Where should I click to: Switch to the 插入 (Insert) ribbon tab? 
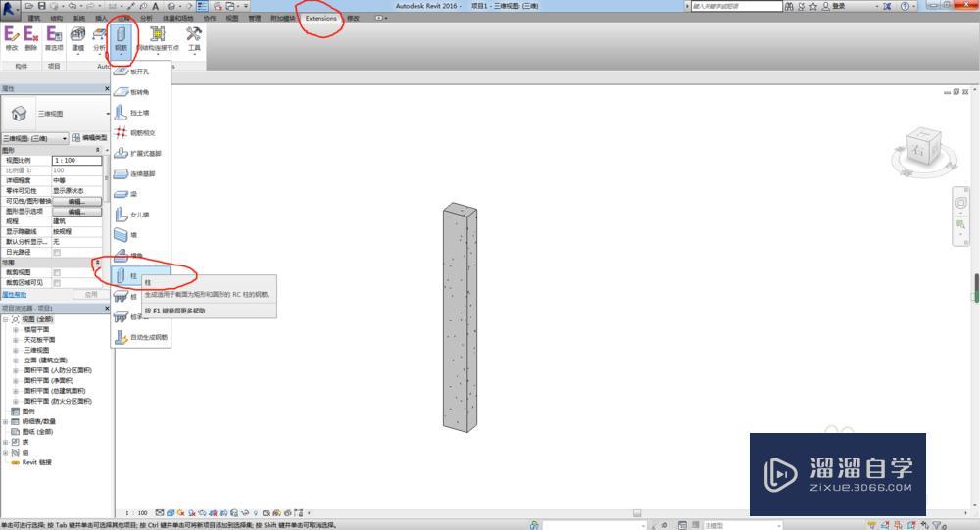pyautogui.click(x=101, y=19)
